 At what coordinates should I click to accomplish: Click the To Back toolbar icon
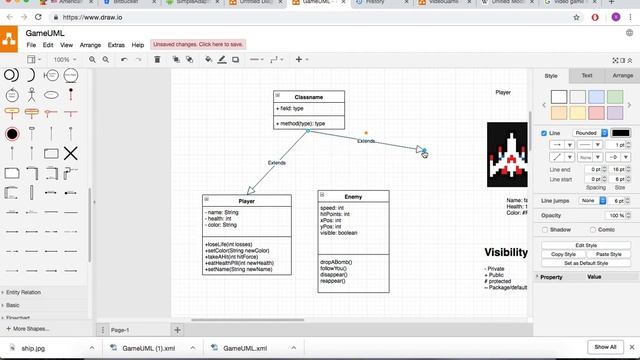[190, 60]
